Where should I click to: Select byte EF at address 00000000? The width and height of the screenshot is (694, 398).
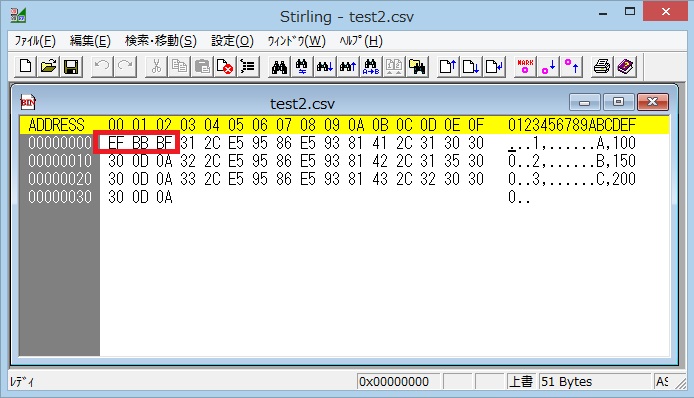[116, 143]
